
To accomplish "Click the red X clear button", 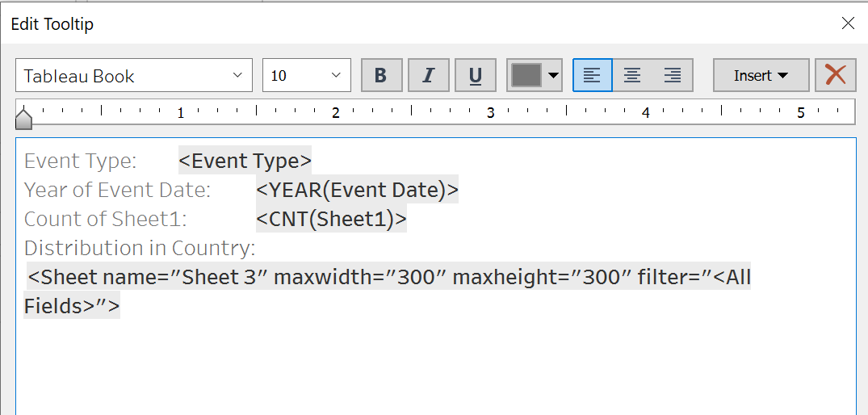I will [x=835, y=76].
